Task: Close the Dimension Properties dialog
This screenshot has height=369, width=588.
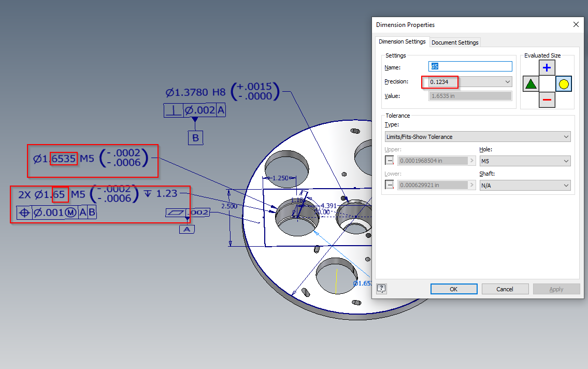Action: pos(576,24)
